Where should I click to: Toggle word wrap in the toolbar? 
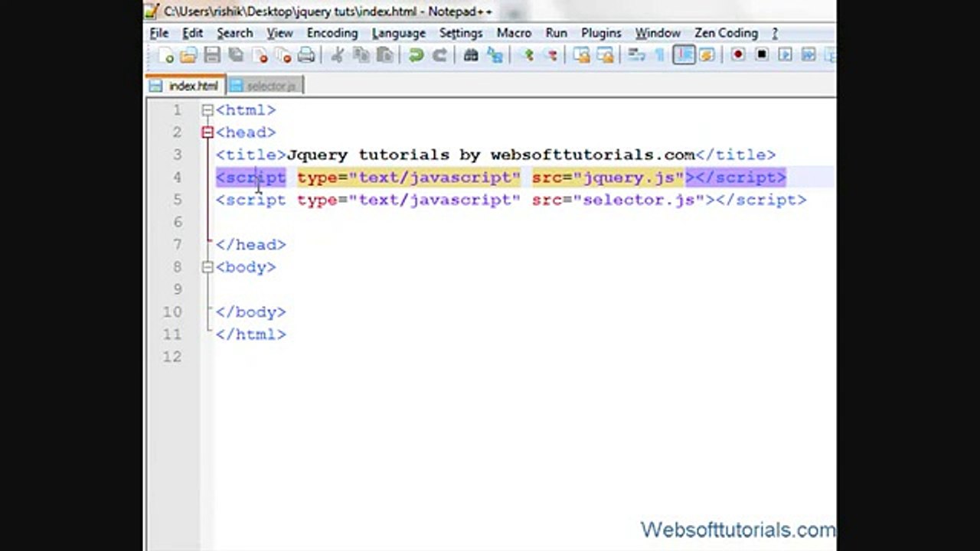tap(636, 55)
